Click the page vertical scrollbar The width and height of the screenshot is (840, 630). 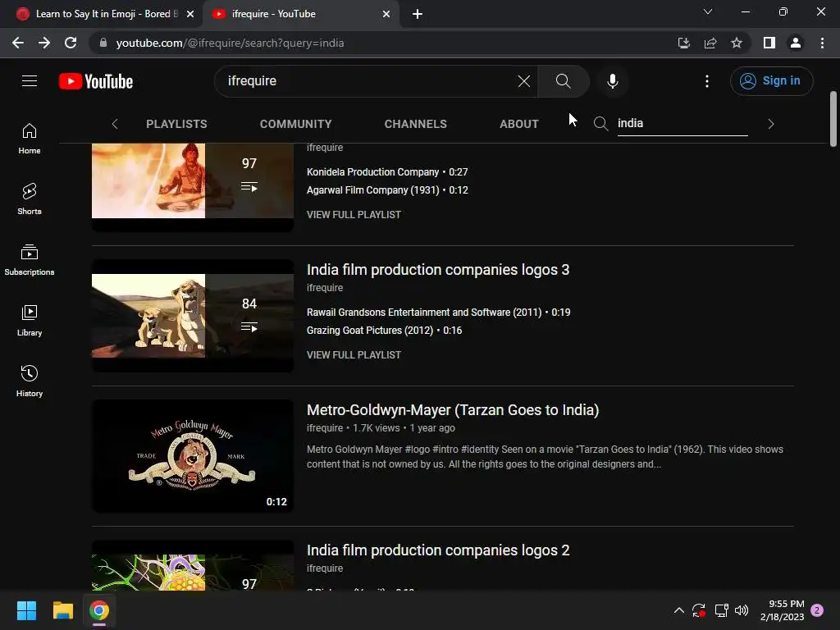[833, 119]
